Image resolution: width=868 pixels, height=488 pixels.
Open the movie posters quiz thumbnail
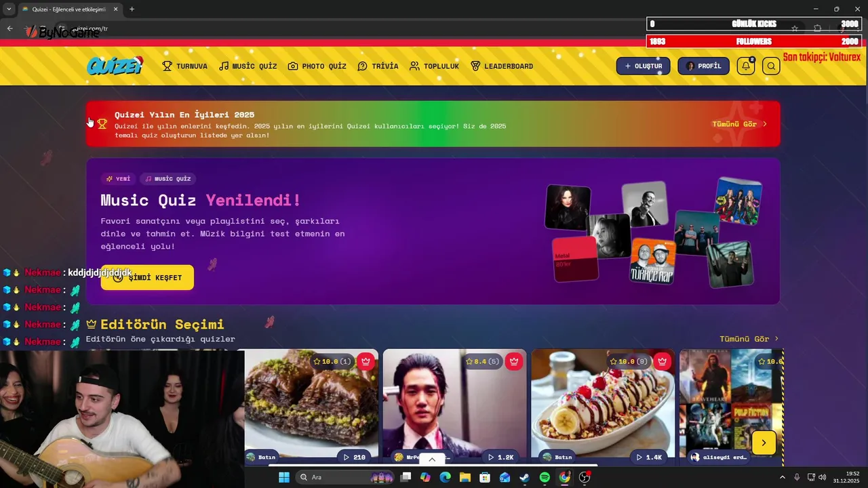pyautogui.click(x=731, y=403)
